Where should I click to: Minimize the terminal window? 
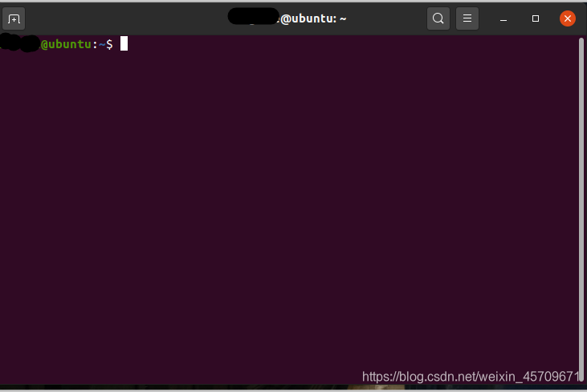coord(503,18)
